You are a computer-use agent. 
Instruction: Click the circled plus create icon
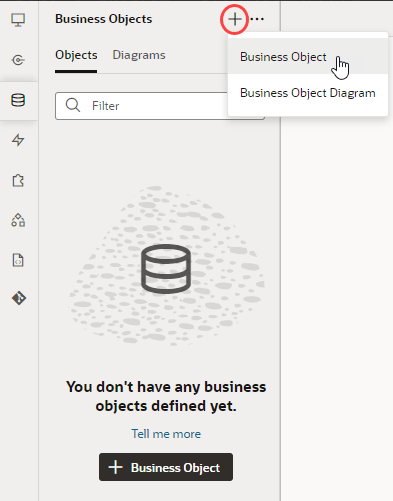coord(235,19)
